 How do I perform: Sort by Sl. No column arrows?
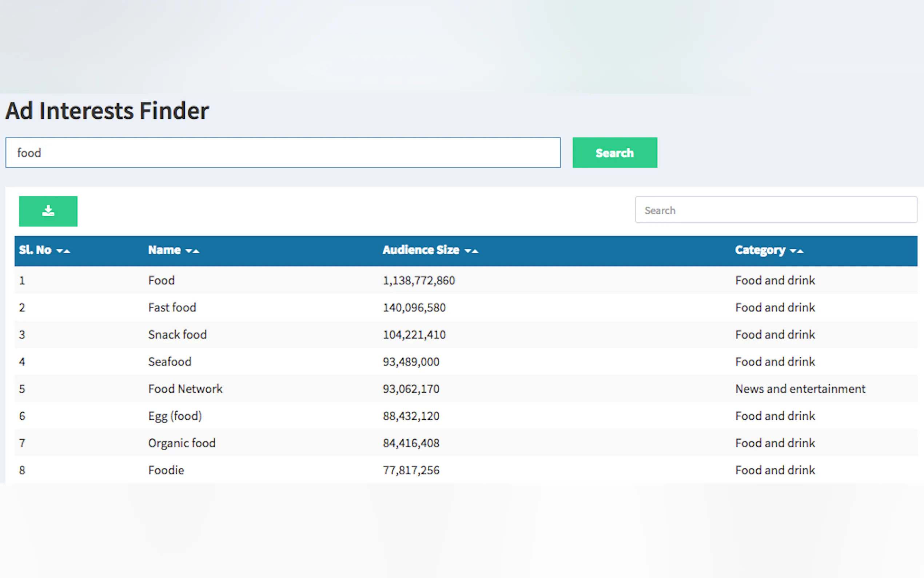pyautogui.click(x=63, y=251)
